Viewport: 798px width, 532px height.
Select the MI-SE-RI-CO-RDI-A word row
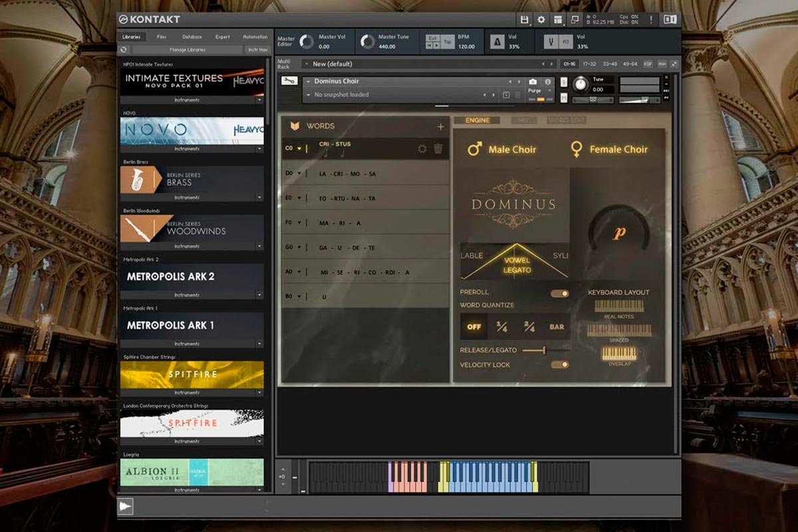pos(366,272)
